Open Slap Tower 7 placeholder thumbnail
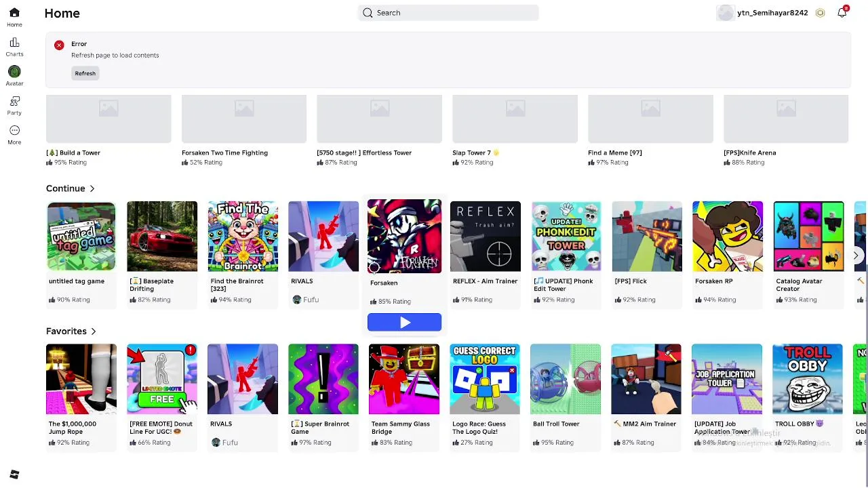The width and height of the screenshot is (868, 488). (515, 119)
